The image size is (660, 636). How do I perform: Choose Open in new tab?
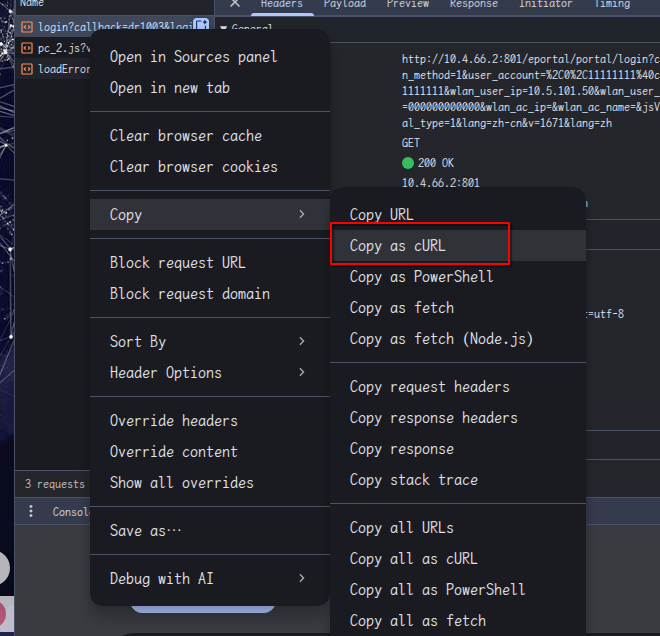[210, 88]
